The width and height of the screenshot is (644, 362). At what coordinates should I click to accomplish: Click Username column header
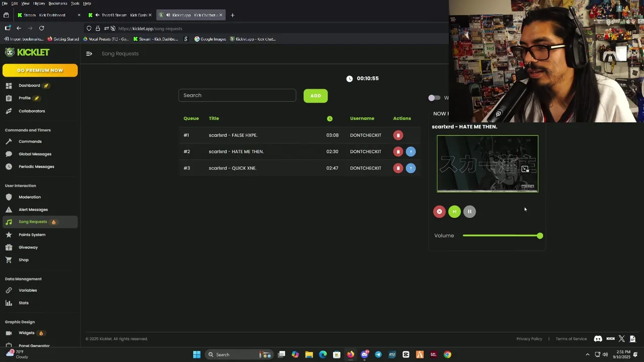362,119
